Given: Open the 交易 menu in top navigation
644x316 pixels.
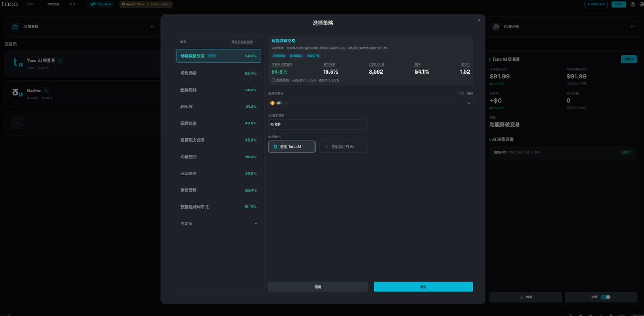Looking at the screenshot, I should [32, 4].
